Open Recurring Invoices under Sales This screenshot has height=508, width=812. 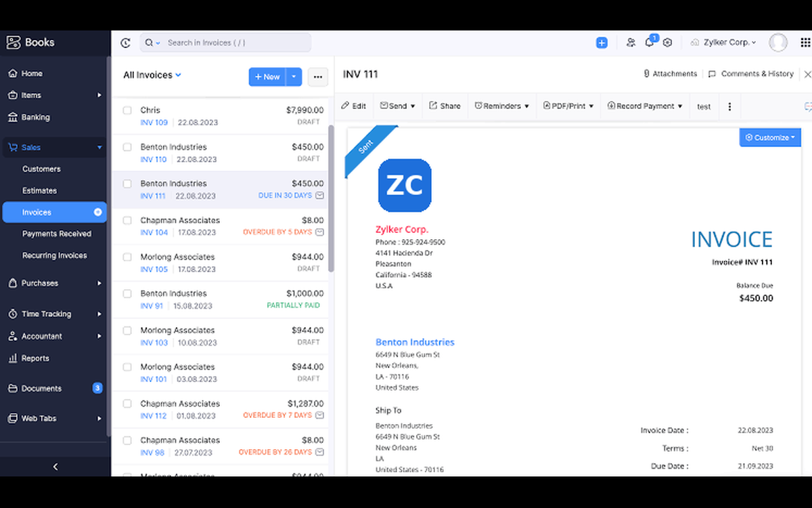point(54,255)
